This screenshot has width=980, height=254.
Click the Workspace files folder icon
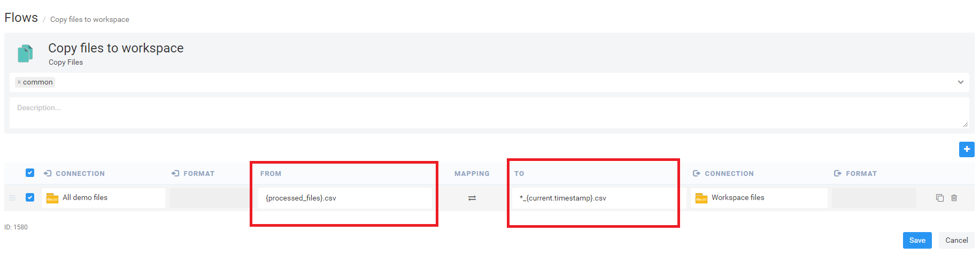tap(701, 198)
